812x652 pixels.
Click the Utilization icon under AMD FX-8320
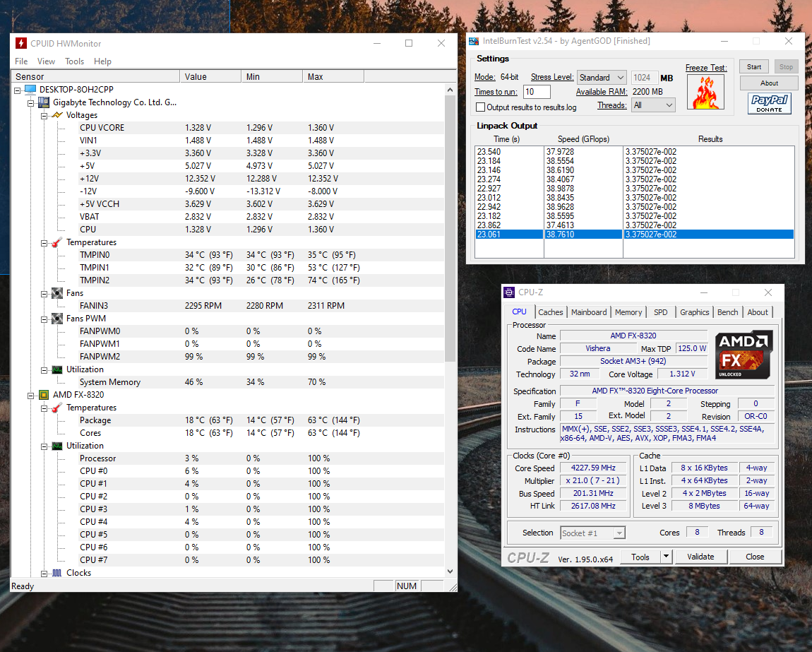pyautogui.click(x=57, y=446)
